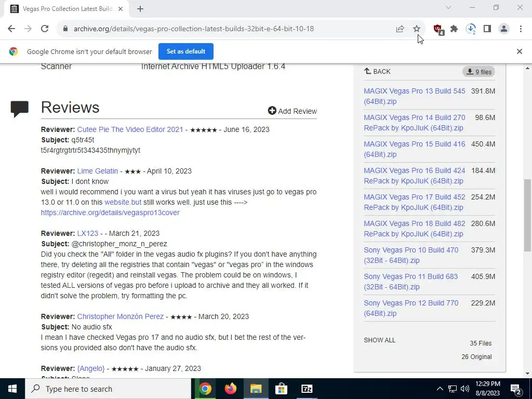Image resolution: width=532 pixels, height=399 pixels.
Task: Download MAGIX Vegas Pro 15 Build 416 zip
Action: pos(414,149)
